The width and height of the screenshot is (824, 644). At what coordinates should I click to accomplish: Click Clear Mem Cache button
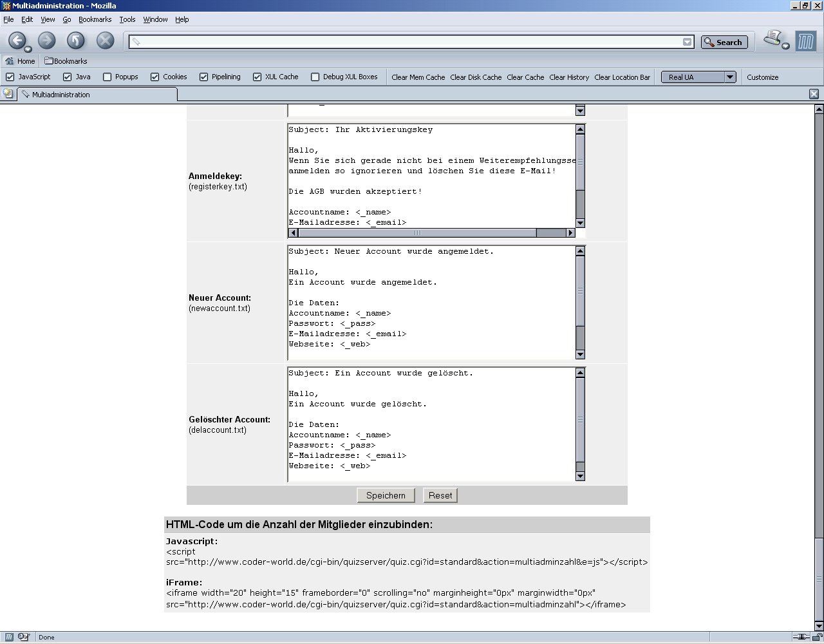418,77
